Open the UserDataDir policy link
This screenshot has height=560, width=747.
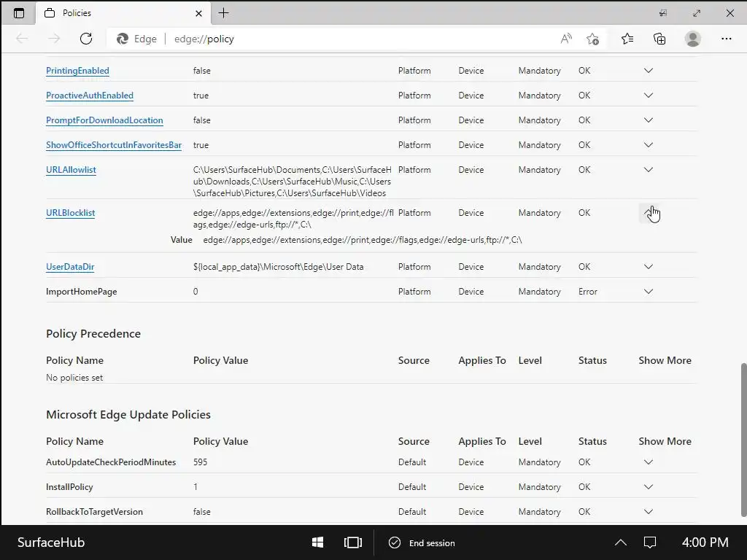point(70,267)
